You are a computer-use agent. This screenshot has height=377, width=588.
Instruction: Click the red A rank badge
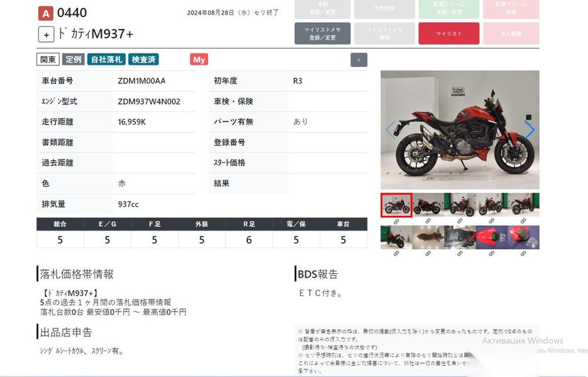[45, 13]
